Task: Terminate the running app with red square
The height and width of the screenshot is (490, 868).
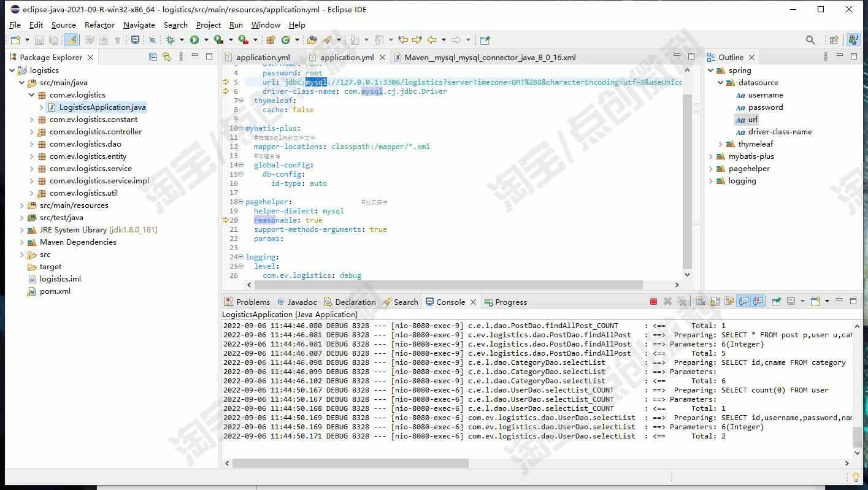Action: click(x=653, y=302)
